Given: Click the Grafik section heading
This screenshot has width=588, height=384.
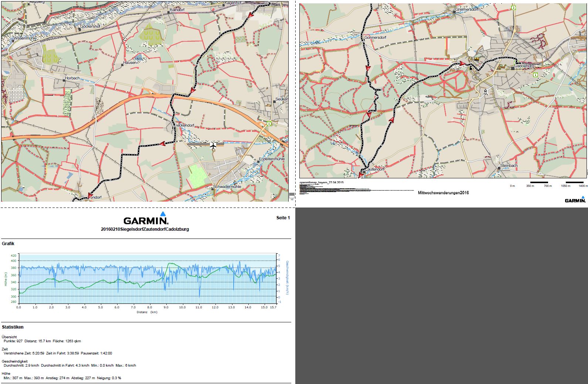Looking at the screenshot, I should 8,244.
